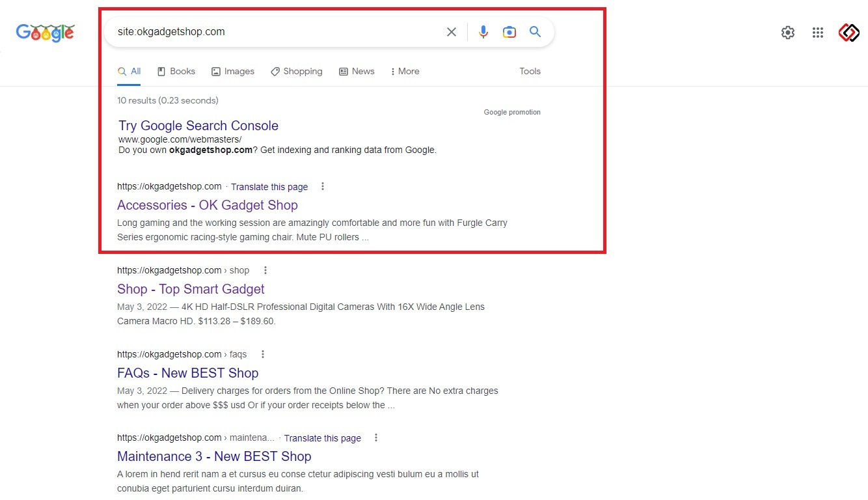Click the '10 results (0.23 seconds)' text
The width and height of the screenshot is (868, 500).
pos(168,100)
